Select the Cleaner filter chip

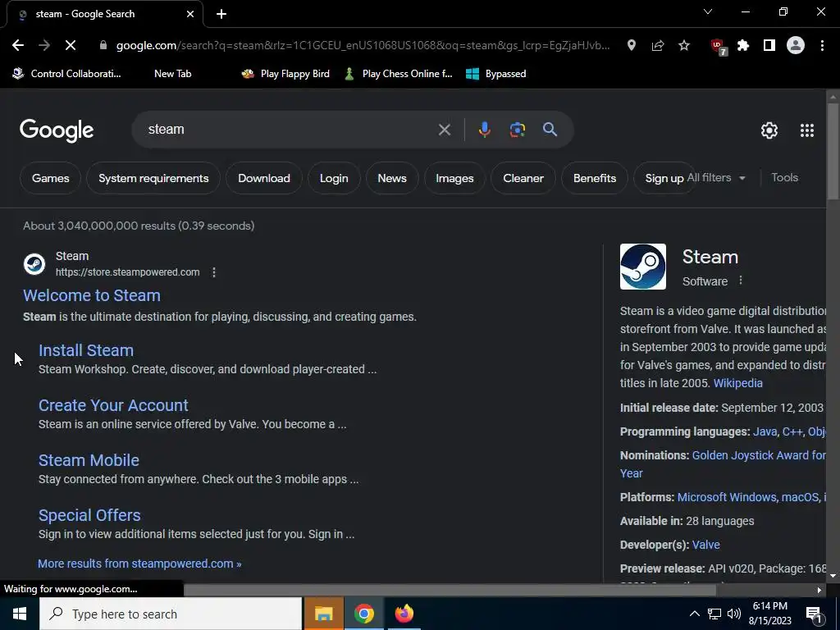[x=523, y=178]
